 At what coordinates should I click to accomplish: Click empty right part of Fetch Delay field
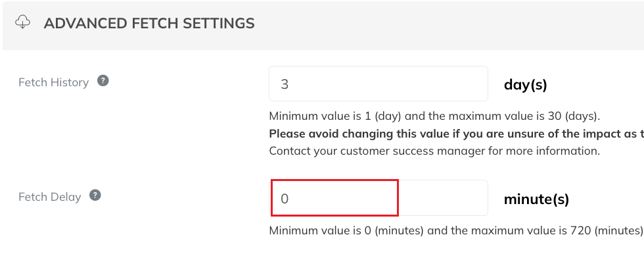443,198
